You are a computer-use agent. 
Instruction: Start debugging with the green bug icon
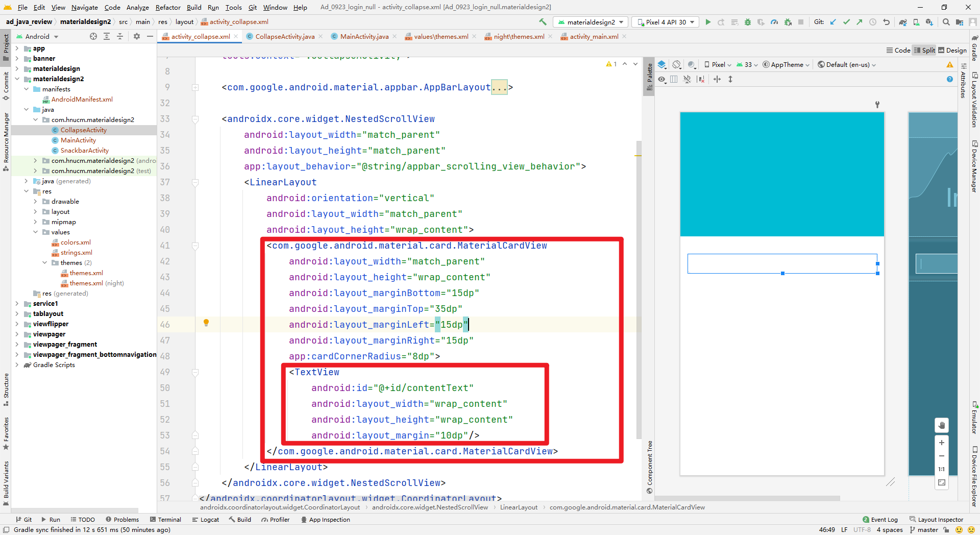(748, 22)
